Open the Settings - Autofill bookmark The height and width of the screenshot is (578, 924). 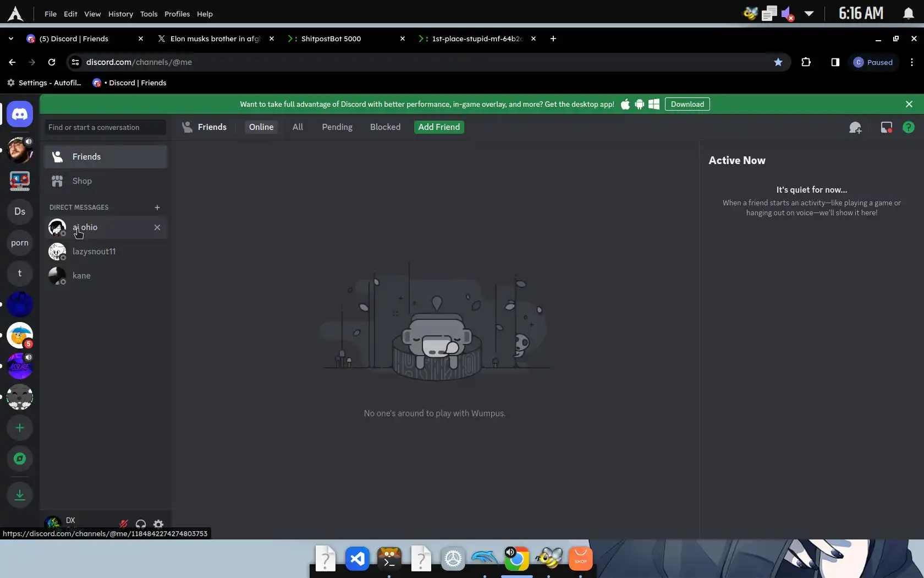pos(44,83)
